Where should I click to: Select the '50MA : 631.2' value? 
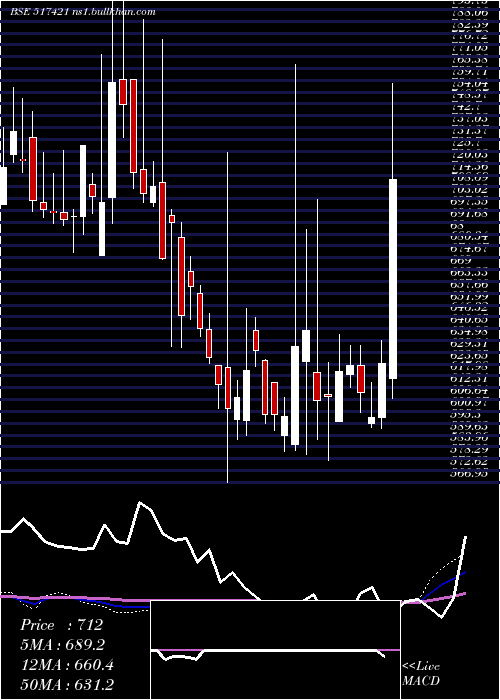67,684
